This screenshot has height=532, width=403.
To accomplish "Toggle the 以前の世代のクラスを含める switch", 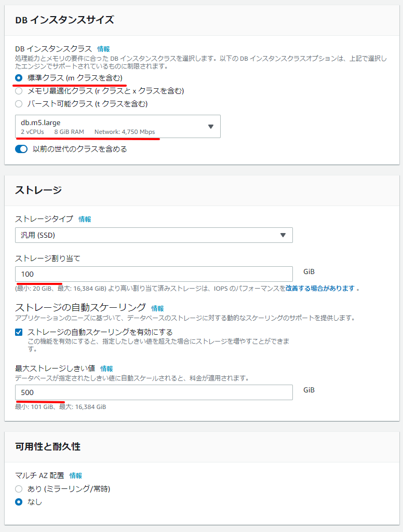I will tap(21, 149).
